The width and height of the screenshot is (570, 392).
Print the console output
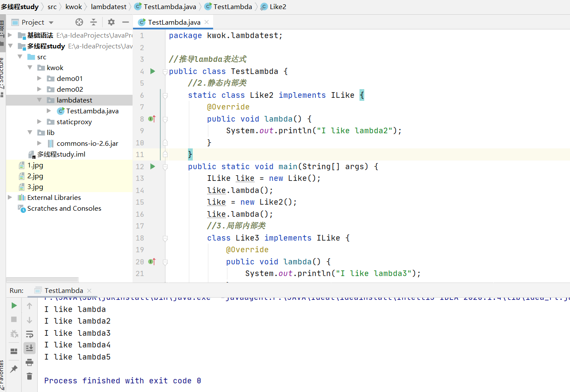[29, 362]
